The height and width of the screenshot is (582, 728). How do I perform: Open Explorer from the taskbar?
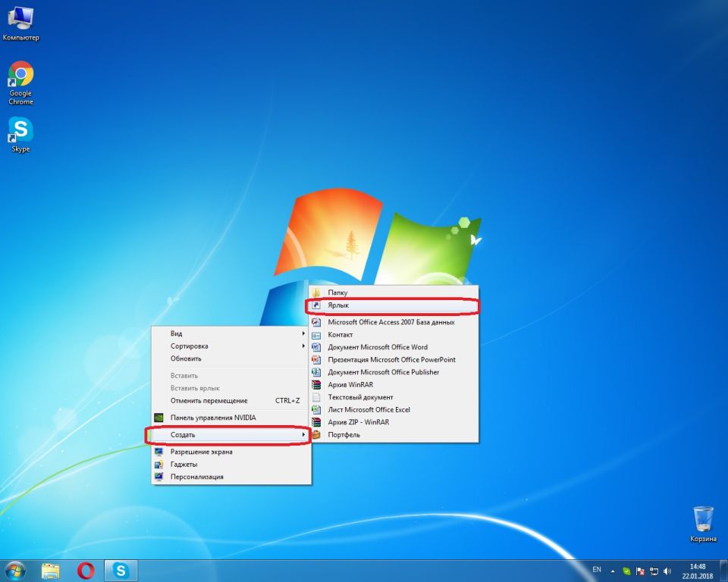point(51,571)
